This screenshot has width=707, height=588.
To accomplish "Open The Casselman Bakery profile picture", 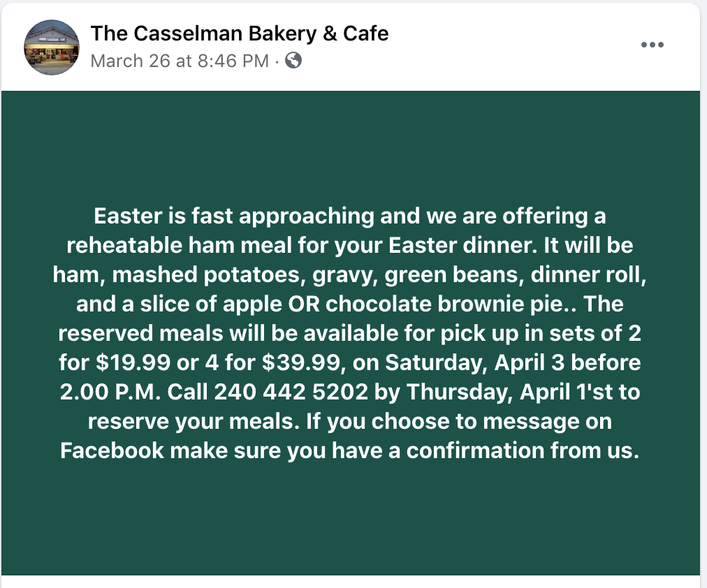I will click(x=52, y=47).
